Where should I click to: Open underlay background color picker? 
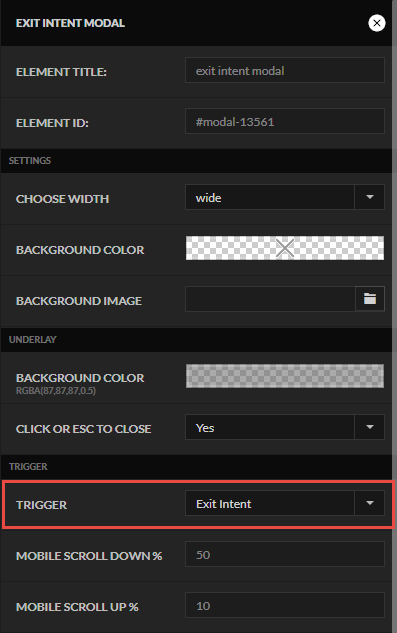(285, 376)
